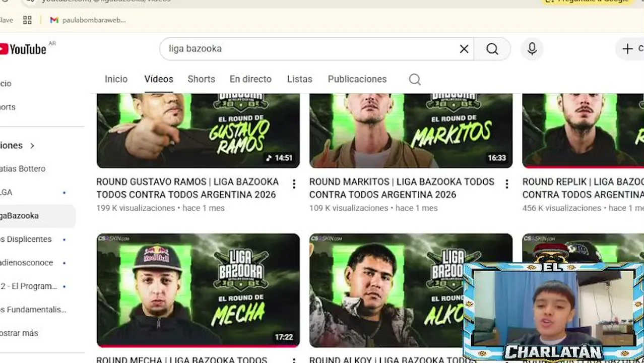
Task: Open the En directo tab
Action: (x=250, y=79)
